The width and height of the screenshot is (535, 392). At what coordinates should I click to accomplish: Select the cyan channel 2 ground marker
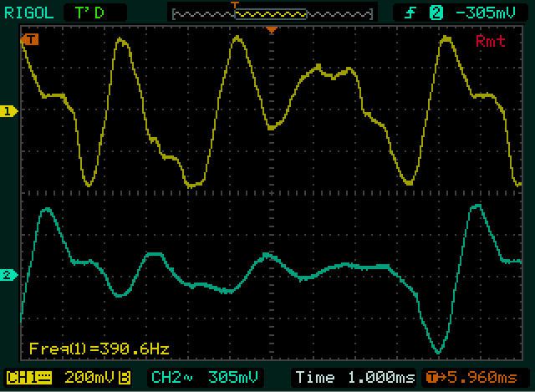(x=9, y=275)
